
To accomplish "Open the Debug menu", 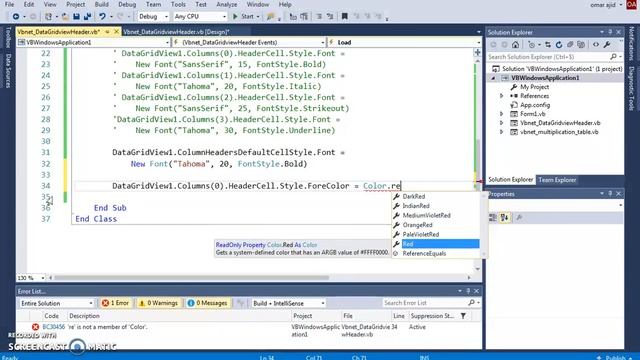I will [x=127, y=4].
